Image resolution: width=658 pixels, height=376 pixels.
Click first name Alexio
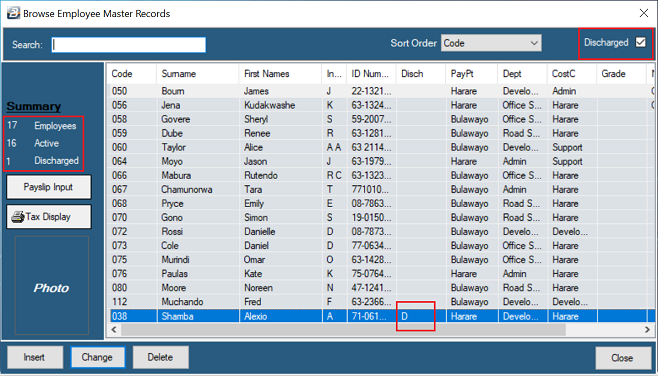click(x=256, y=316)
